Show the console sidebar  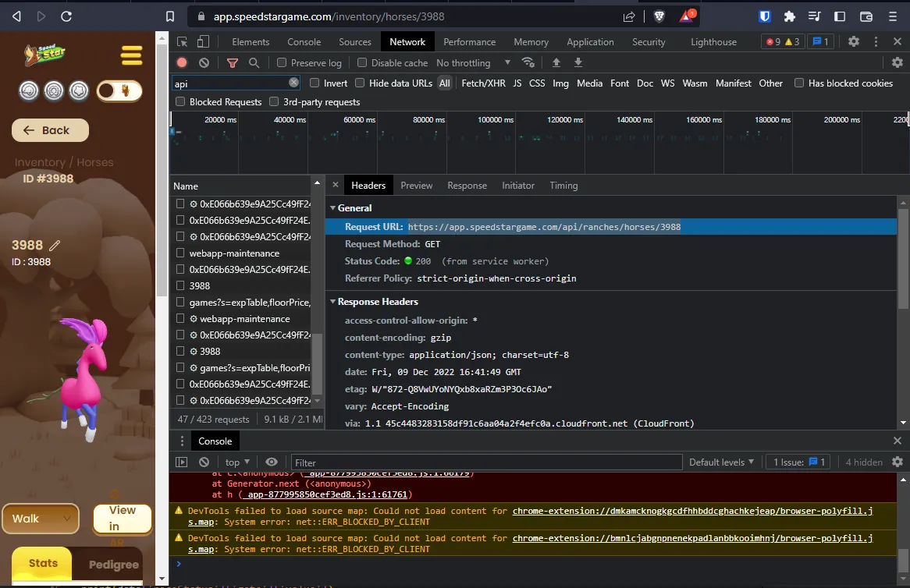tap(182, 462)
